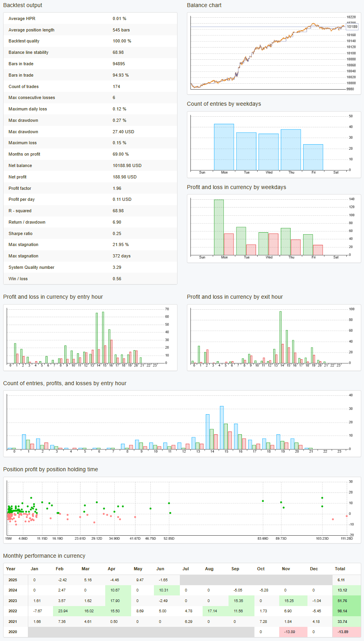Click "Position profit by position holding time" heading

click(51, 469)
